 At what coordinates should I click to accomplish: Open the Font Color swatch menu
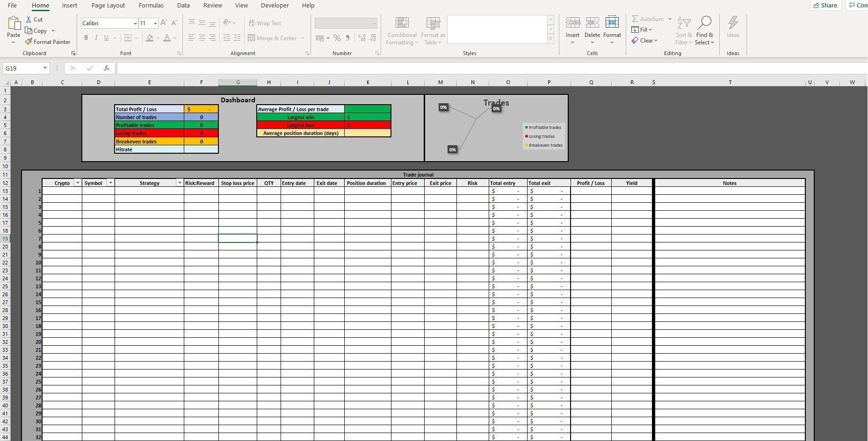pos(167,38)
